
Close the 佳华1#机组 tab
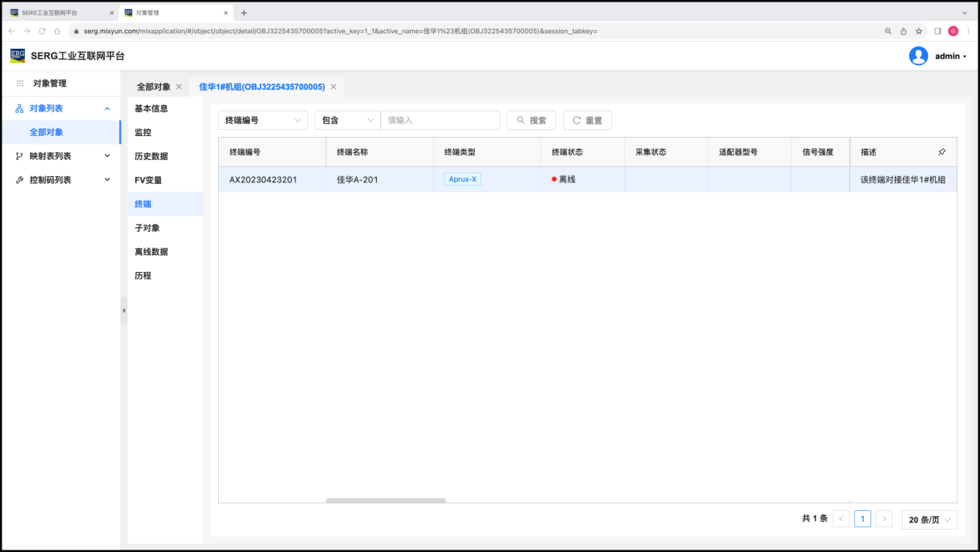click(x=333, y=87)
